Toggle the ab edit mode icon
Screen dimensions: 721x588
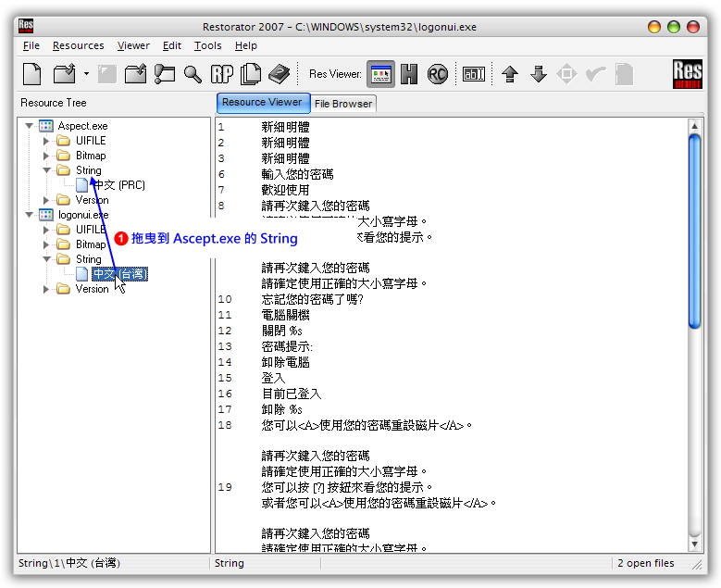[x=474, y=74]
